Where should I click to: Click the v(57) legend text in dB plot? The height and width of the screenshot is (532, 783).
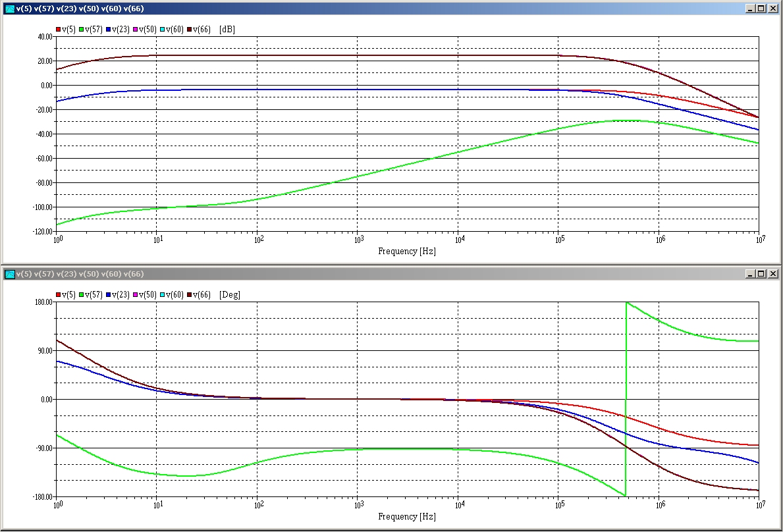coord(94,30)
